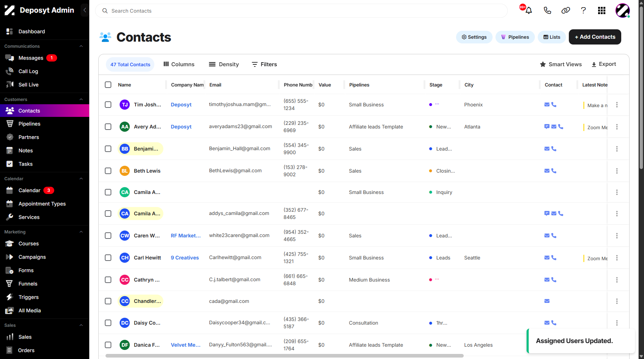Viewport: 644px width, 359px height.
Task: Collapse the Communications sidebar section
Action: tap(81, 46)
